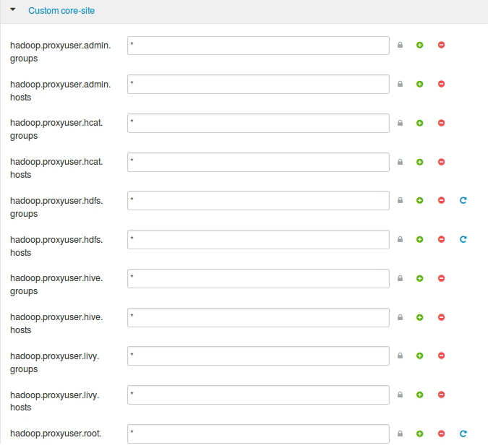This screenshot has width=488, height=448.
Task: Lock the hadoop.proxyuser.root property
Action: tap(401, 434)
